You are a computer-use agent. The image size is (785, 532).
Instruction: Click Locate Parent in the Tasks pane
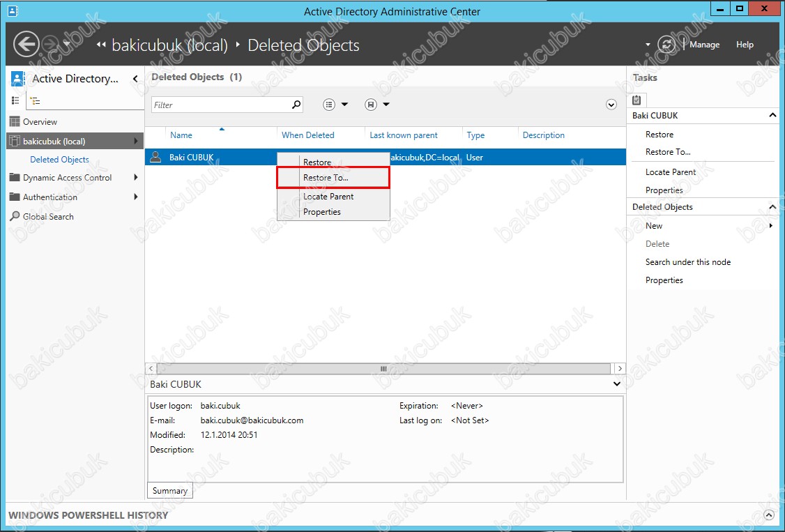(671, 172)
